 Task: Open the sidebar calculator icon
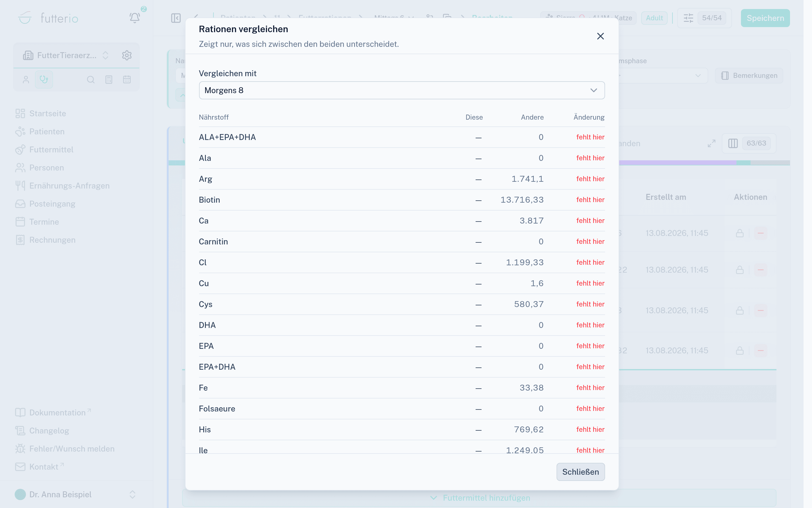tap(109, 80)
